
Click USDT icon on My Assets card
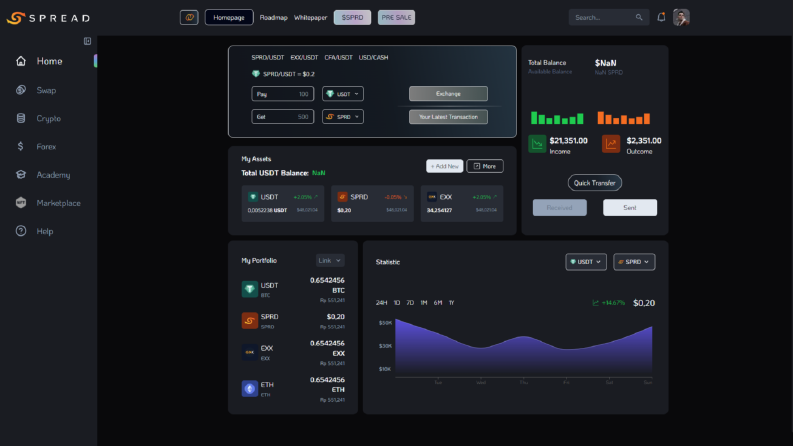[253, 197]
